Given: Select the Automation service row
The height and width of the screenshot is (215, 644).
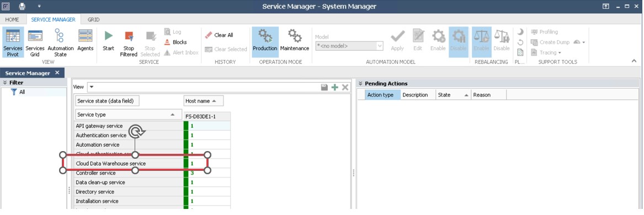Looking at the screenshot, I should click(x=128, y=145).
